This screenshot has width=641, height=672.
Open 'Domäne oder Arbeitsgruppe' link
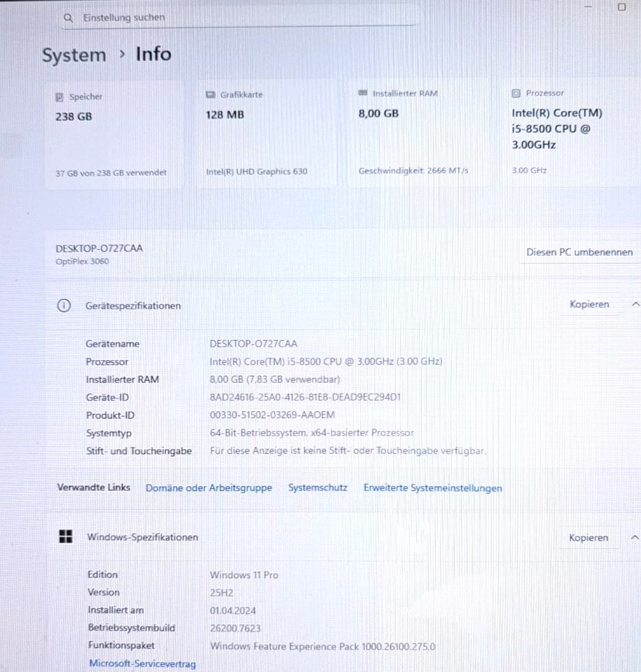pyautogui.click(x=209, y=488)
